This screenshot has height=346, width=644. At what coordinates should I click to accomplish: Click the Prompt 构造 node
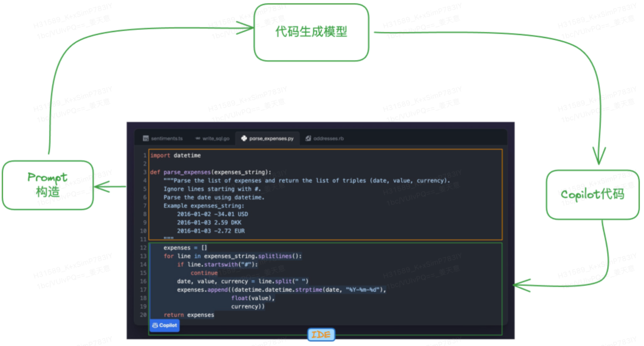47,185
